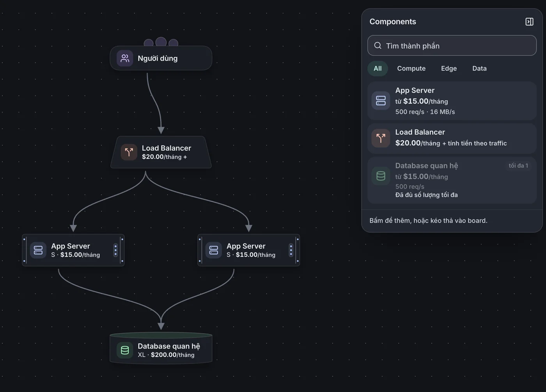546x392 pixels.
Task: Show all components with the All tab
Action: coord(378,69)
